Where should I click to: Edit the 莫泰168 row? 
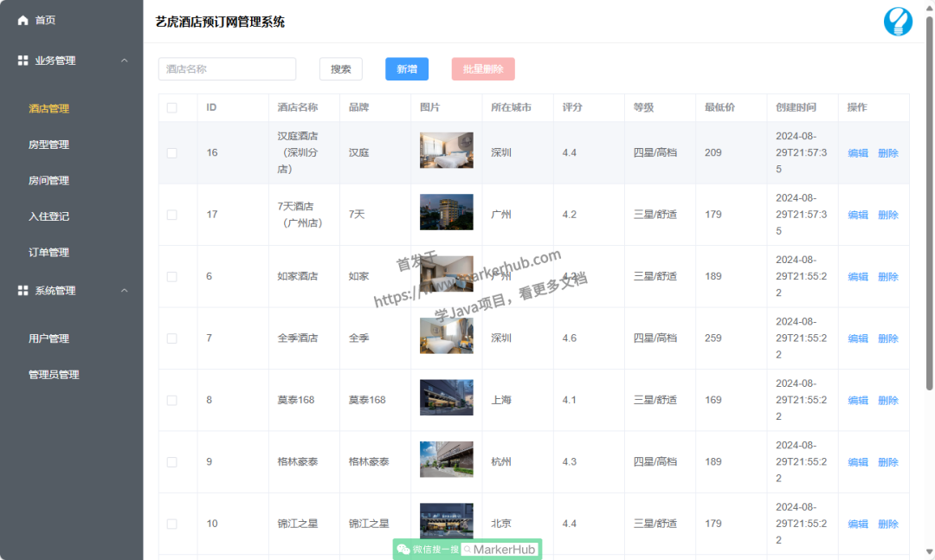click(857, 400)
